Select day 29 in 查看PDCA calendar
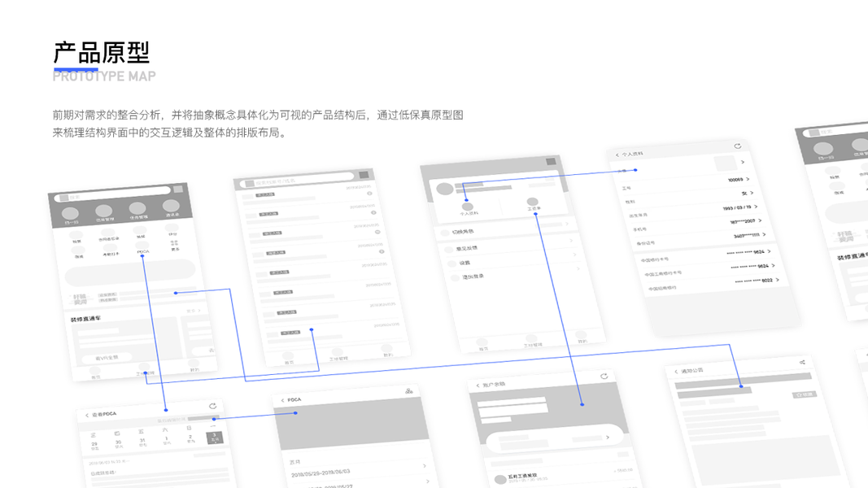Viewport: 868px width, 488px height. (x=94, y=446)
